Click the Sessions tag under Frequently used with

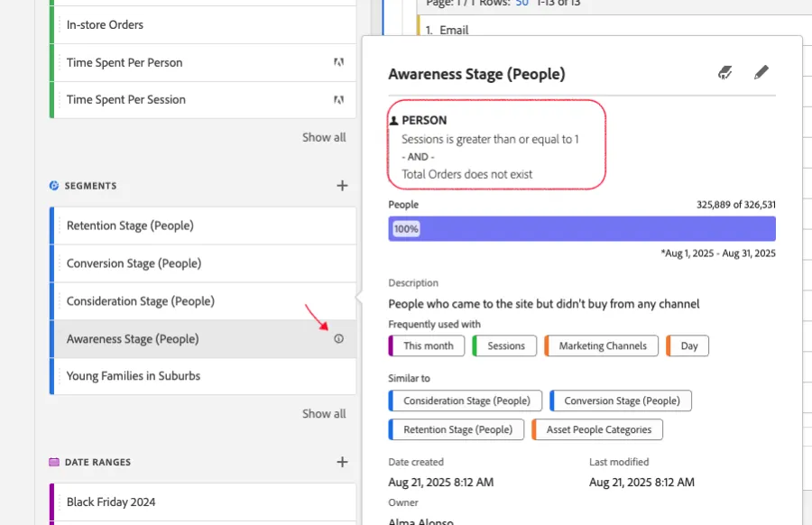pos(505,345)
